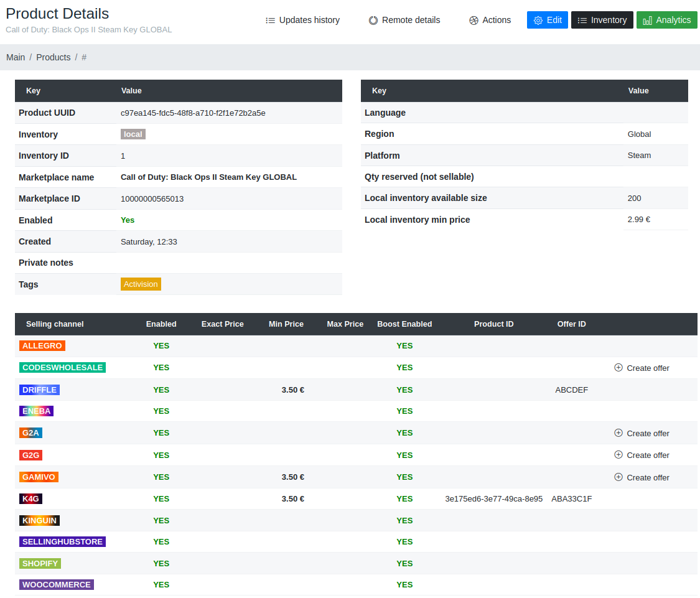The height and width of the screenshot is (598, 700).
Task: Click ENEBA Boost Enabled YES value
Action: [x=404, y=411]
